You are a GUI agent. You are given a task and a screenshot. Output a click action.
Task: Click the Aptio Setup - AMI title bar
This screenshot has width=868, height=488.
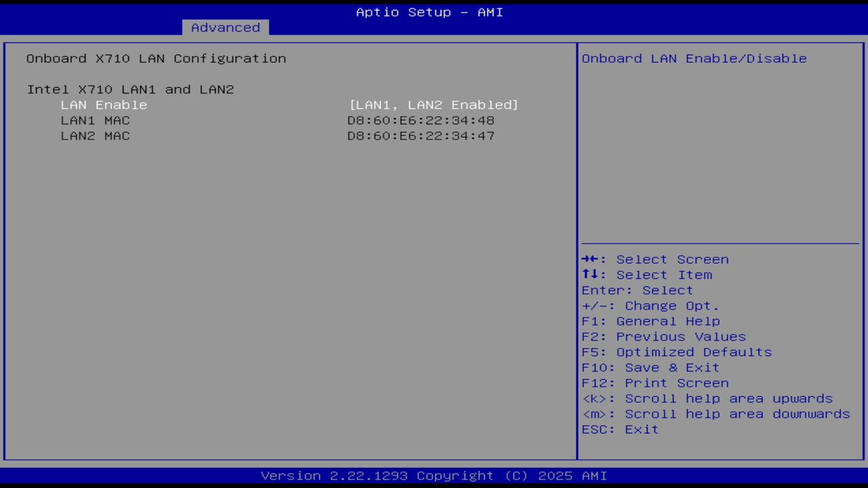pyautogui.click(x=429, y=12)
